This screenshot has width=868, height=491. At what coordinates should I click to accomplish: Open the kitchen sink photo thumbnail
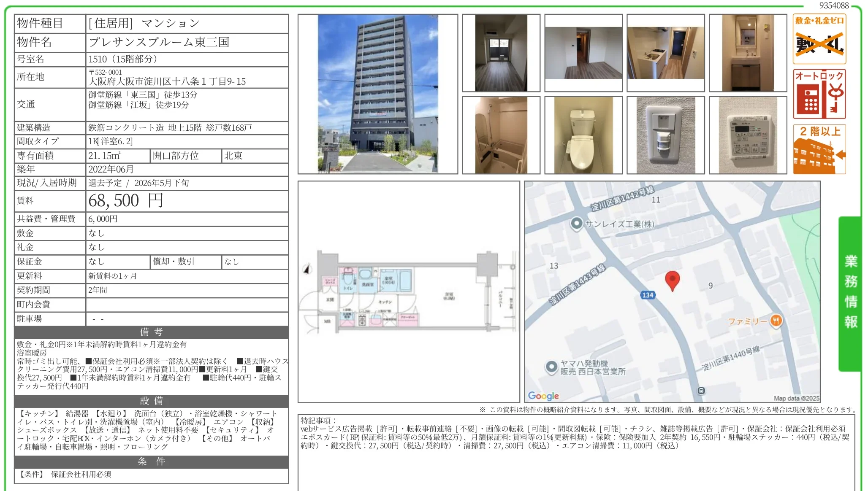(665, 53)
